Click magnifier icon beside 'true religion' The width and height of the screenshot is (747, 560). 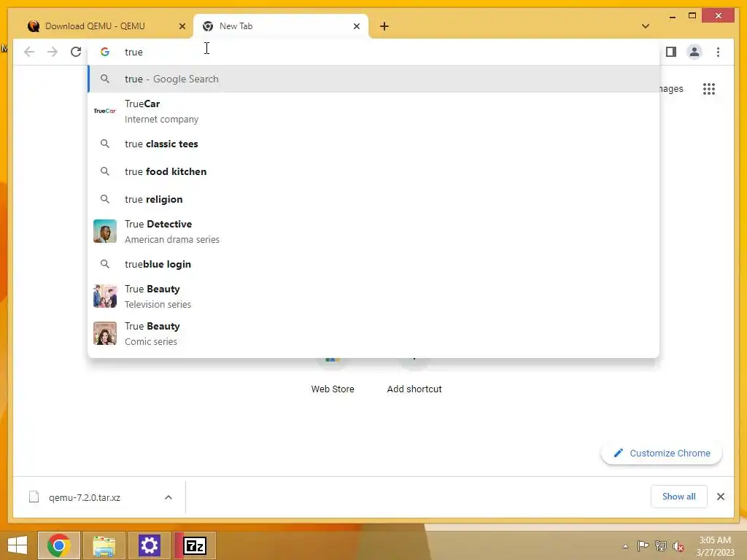point(105,199)
